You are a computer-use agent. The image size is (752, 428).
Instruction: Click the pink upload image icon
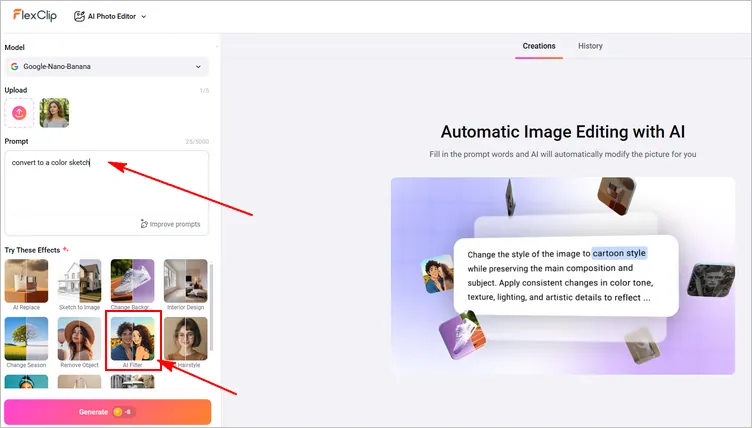[x=19, y=113]
